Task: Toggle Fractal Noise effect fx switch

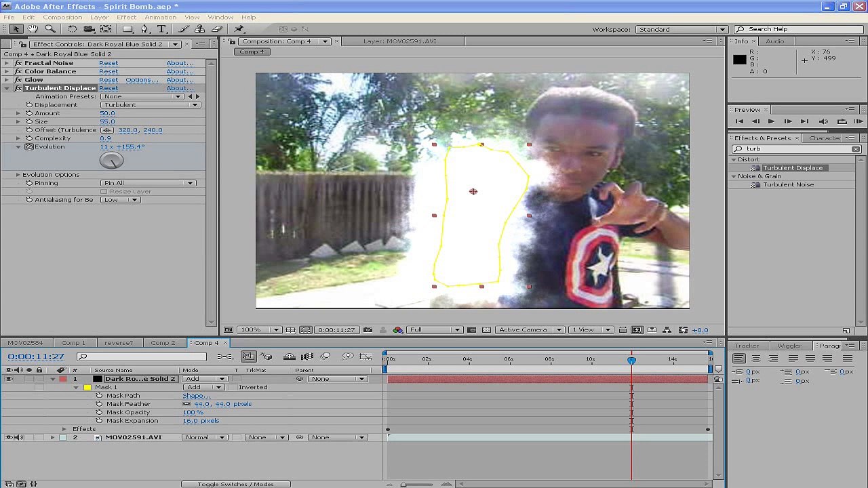Action: 18,63
